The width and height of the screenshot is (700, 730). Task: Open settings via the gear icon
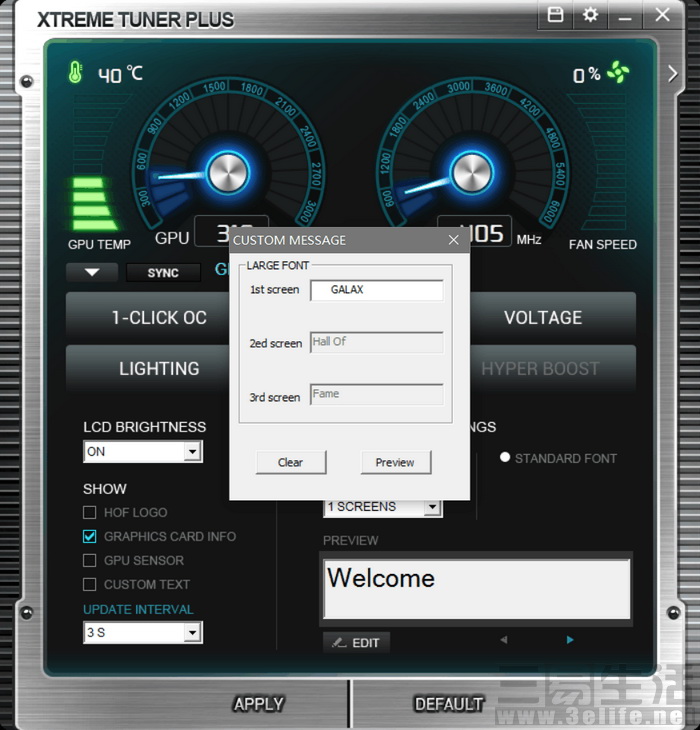pyautogui.click(x=590, y=15)
